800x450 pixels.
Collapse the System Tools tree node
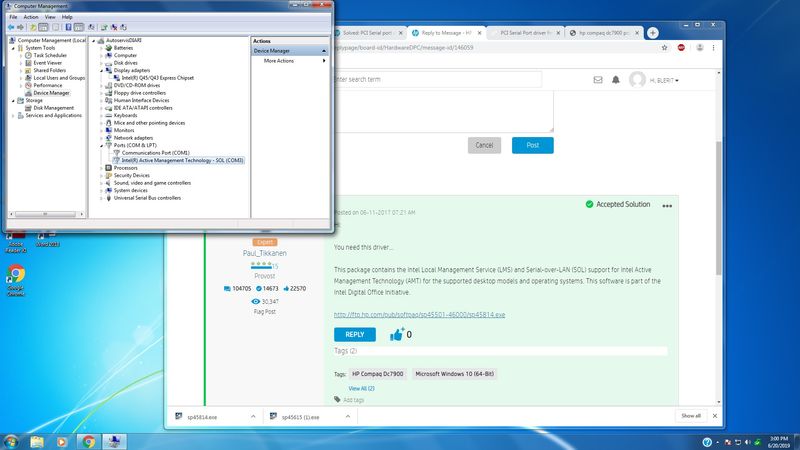coord(13,48)
